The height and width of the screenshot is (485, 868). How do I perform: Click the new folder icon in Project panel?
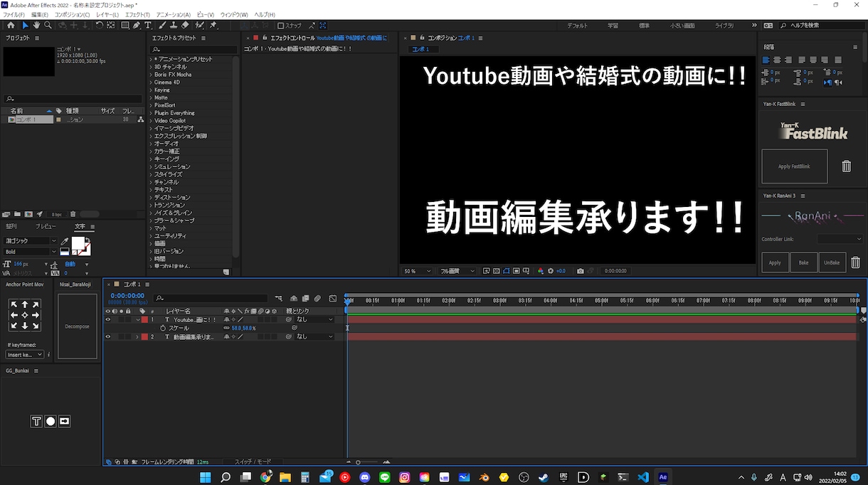[17, 214]
